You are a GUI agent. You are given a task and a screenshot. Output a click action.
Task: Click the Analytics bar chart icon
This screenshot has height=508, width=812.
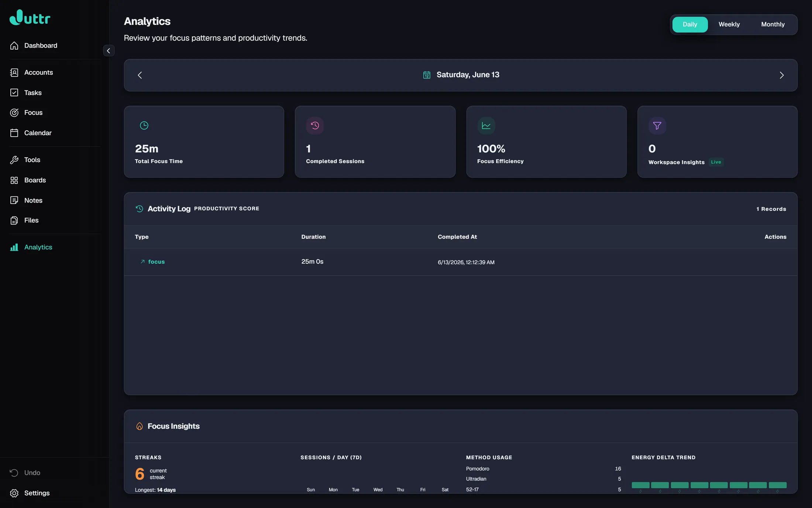[x=14, y=247]
